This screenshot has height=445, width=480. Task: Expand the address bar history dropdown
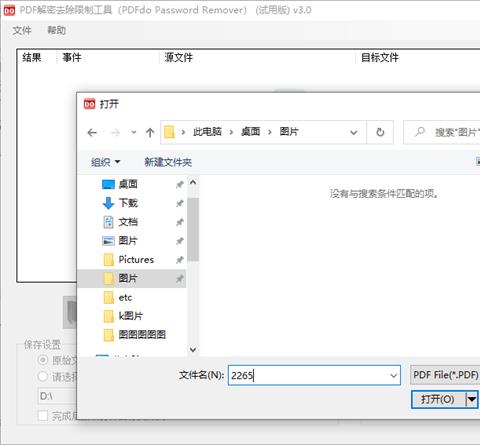pyautogui.click(x=354, y=132)
